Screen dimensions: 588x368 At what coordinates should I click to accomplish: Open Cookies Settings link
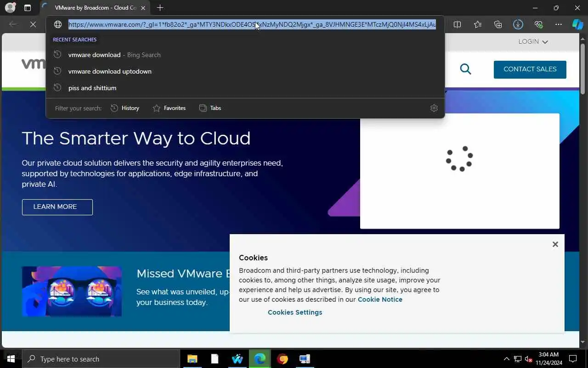[295, 312]
